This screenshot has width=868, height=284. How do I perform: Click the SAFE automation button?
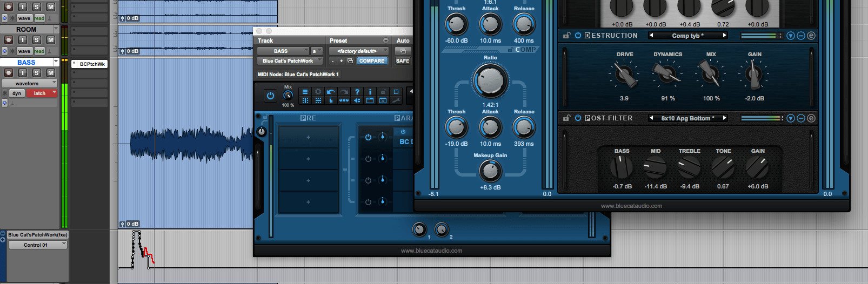click(x=403, y=61)
